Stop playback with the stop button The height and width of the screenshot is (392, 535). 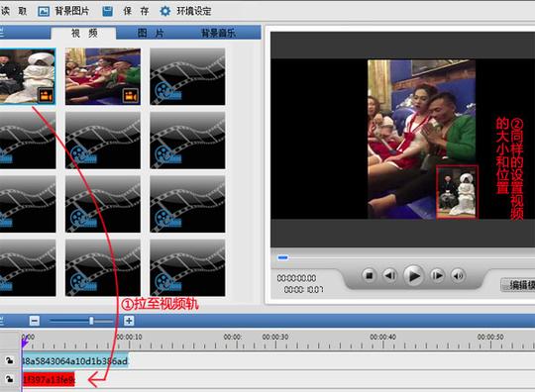[369, 275]
